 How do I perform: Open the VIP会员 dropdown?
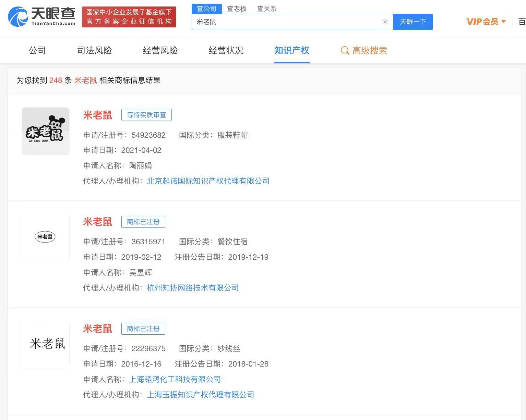tap(486, 22)
